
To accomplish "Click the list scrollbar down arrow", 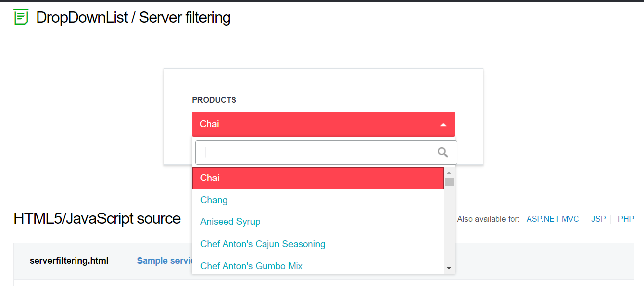I will 449,268.
